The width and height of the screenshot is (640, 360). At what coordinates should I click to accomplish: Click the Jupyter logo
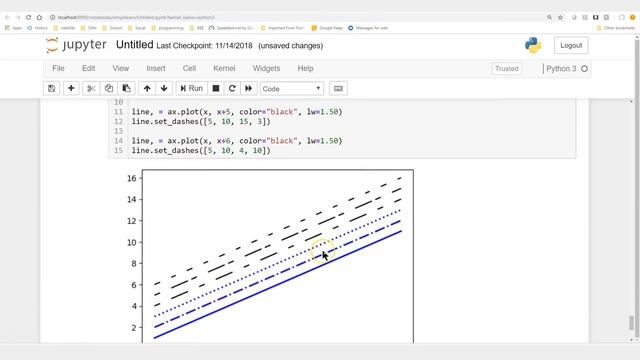click(x=77, y=45)
